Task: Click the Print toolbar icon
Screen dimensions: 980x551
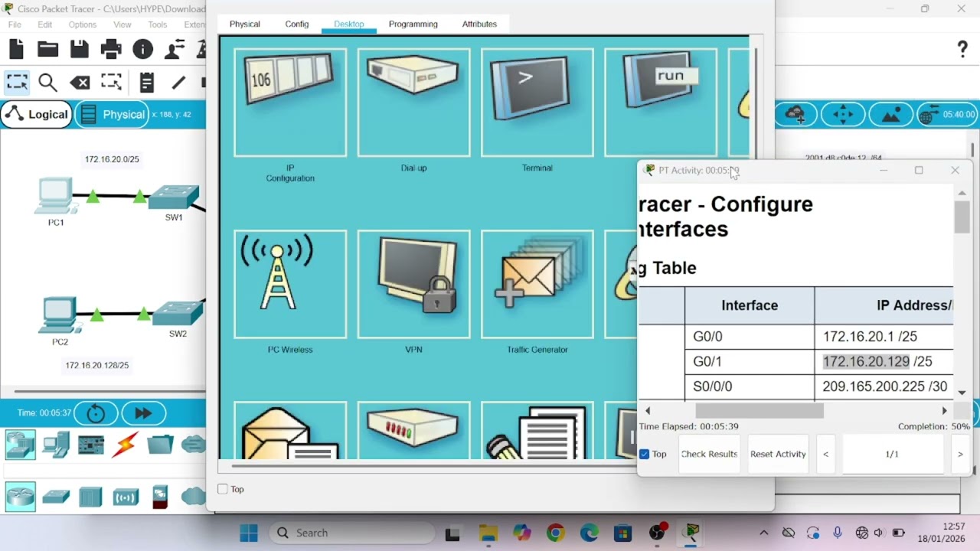Action: pos(111,50)
